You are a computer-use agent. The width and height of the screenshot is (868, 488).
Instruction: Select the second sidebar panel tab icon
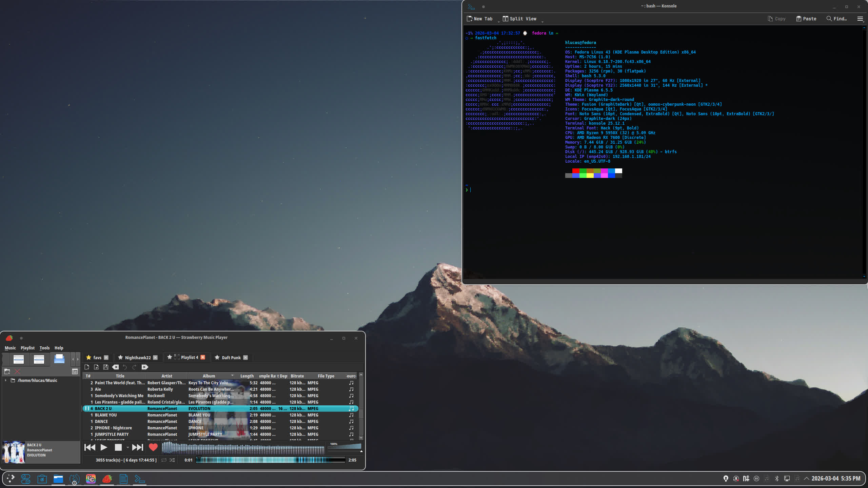tap(39, 359)
